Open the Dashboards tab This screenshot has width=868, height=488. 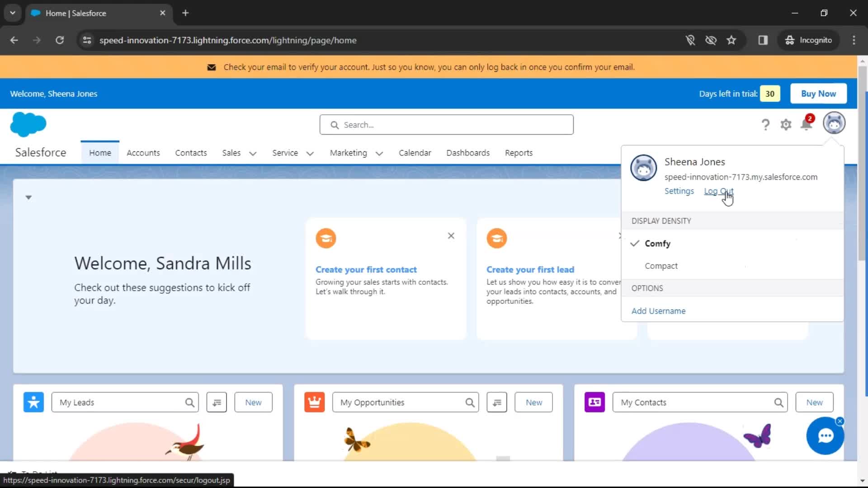468,153
